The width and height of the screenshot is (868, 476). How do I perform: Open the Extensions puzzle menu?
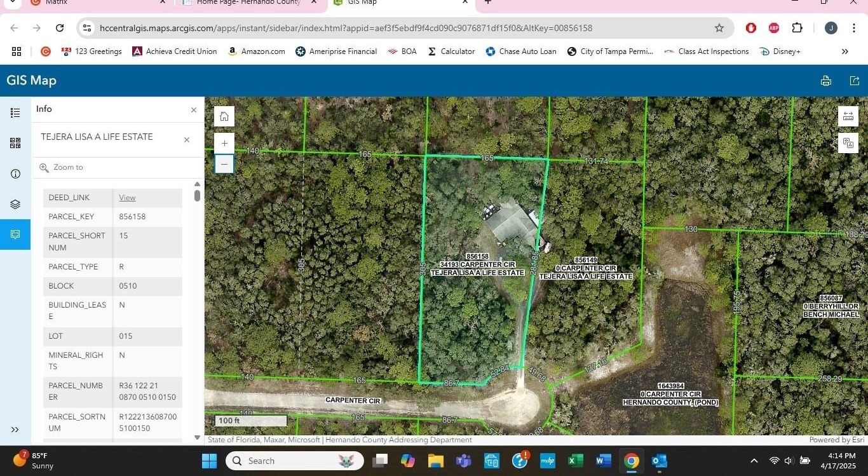pyautogui.click(x=797, y=28)
